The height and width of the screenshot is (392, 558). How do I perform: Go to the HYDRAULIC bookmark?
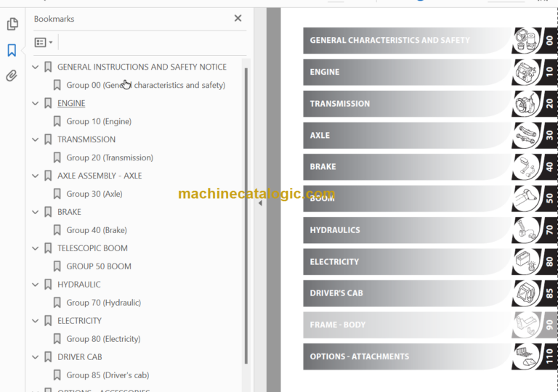click(x=79, y=285)
